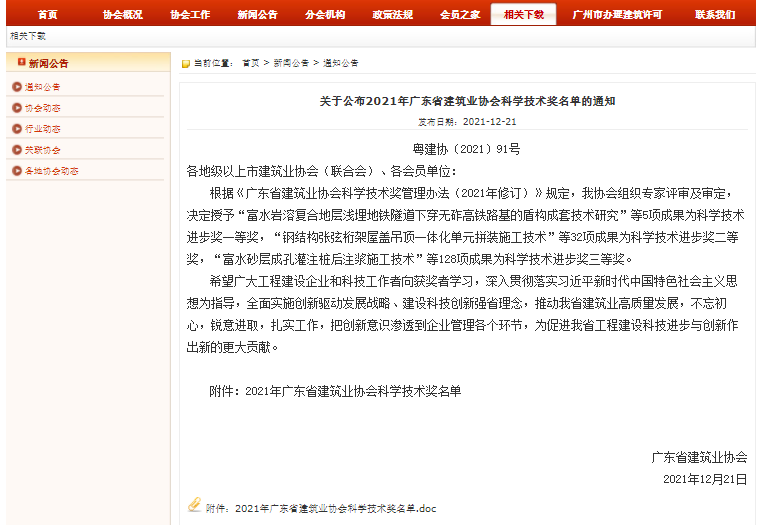762x525 pixels.
Task: Click the paperclip attachment icon
Action: pos(195,506)
